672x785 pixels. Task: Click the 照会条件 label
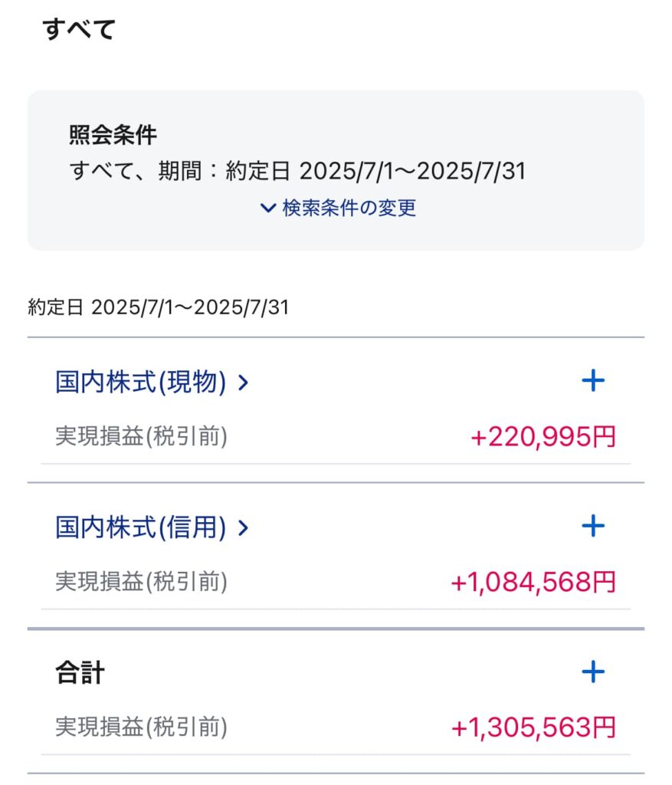point(113,136)
